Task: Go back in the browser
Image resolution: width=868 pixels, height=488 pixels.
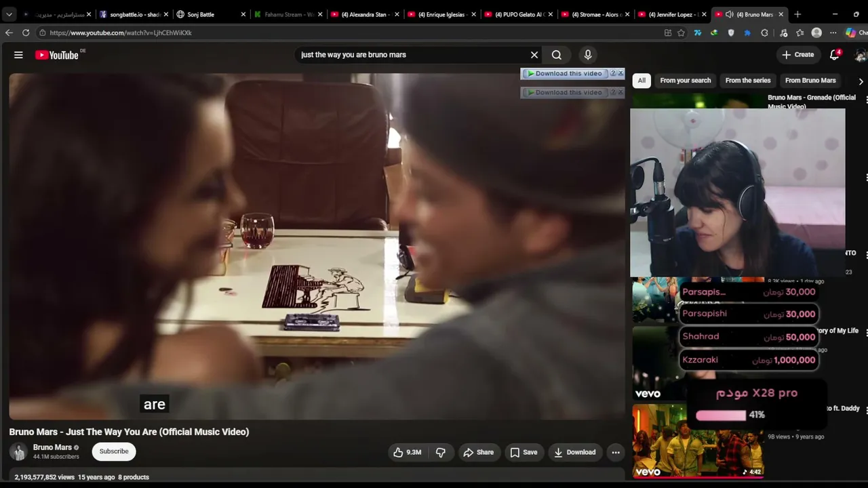Action: click(9, 33)
